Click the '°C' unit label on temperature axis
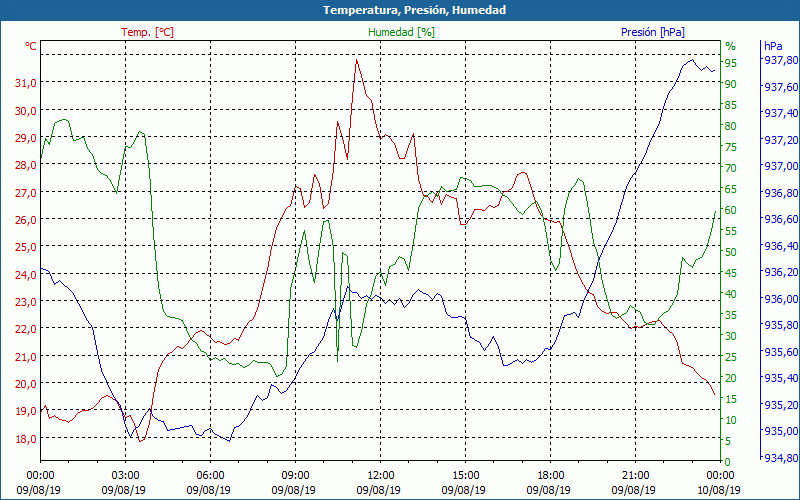 (31, 46)
